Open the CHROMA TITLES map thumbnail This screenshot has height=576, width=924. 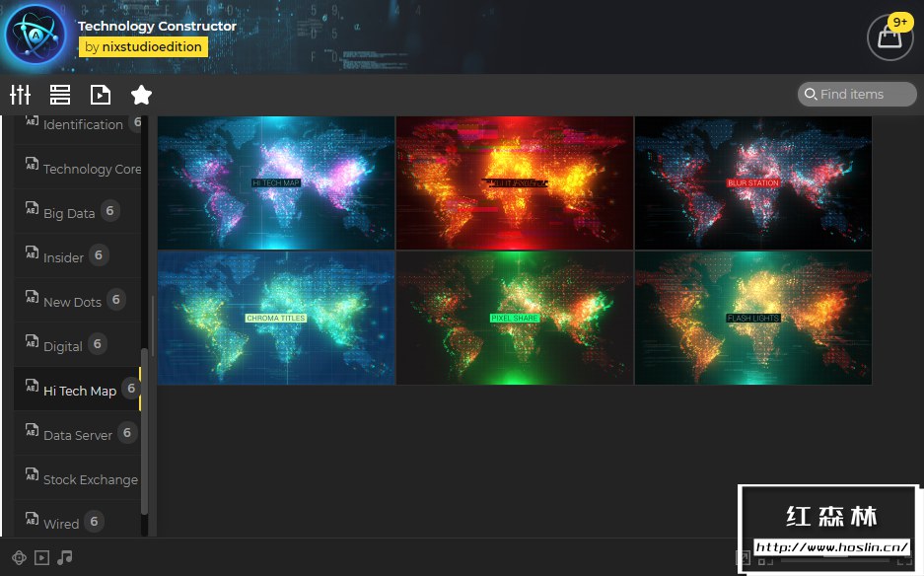pos(276,319)
